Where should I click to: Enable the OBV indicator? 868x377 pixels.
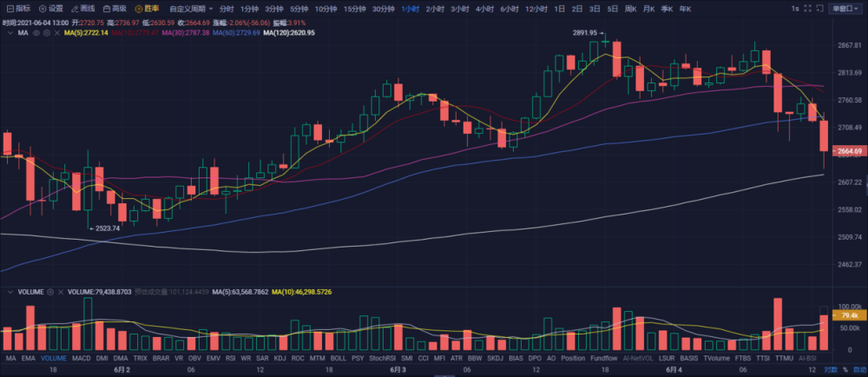(x=195, y=358)
